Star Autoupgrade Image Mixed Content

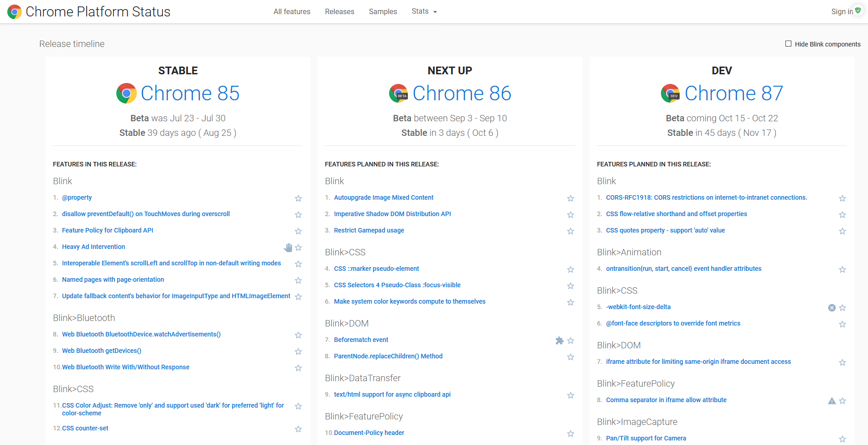[x=570, y=198]
